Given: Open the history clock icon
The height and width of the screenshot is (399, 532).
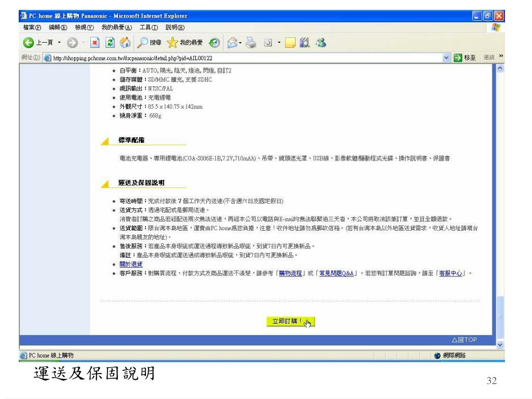Looking at the screenshot, I should pyautogui.click(x=214, y=43).
